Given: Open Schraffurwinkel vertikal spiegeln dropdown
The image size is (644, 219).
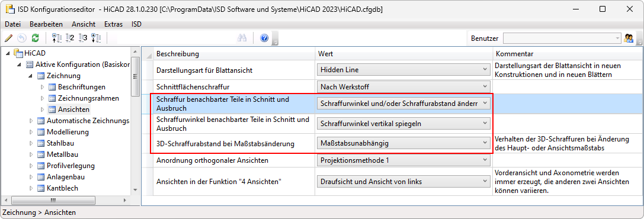Looking at the screenshot, I should pos(403,123).
